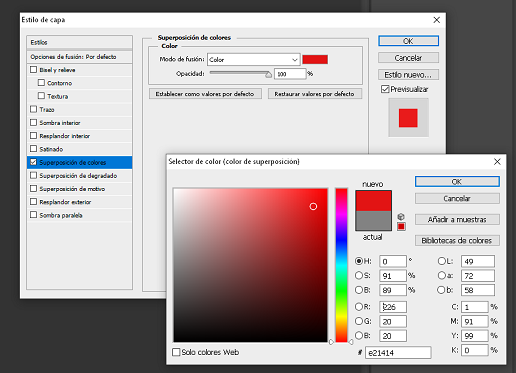Click the L value field showing 49
This screenshot has height=373, width=516.
point(478,261)
